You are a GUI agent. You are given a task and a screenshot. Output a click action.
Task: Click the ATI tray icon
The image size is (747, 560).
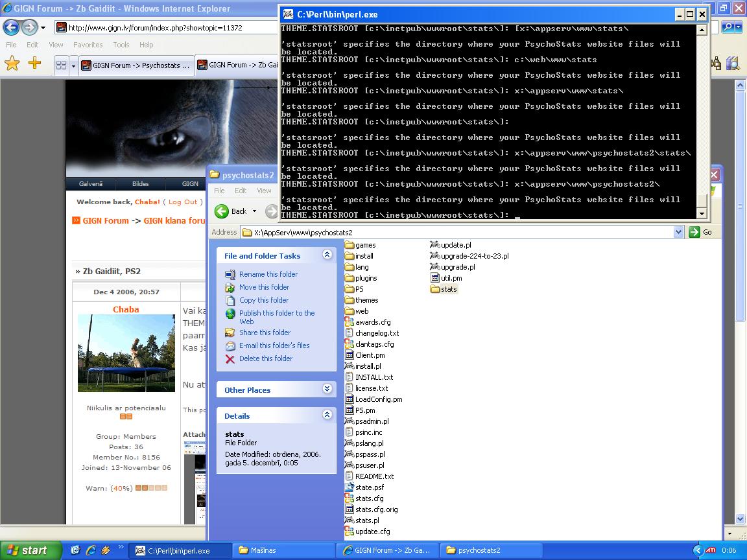tap(711, 550)
